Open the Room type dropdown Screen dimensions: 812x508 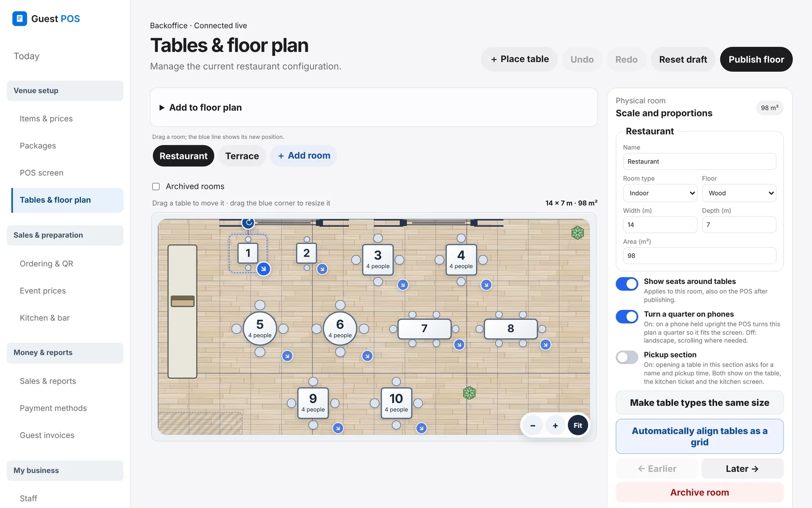(x=660, y=193)
